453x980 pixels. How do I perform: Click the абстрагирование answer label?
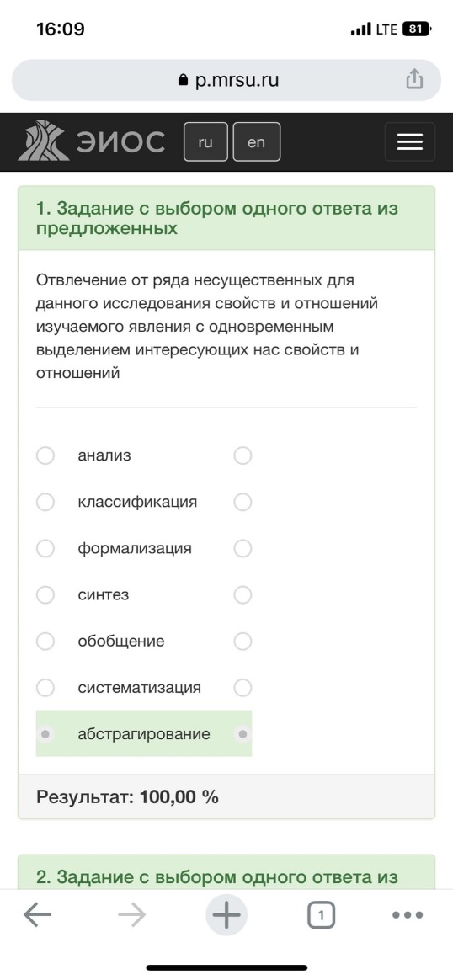(x=144, y=734)
